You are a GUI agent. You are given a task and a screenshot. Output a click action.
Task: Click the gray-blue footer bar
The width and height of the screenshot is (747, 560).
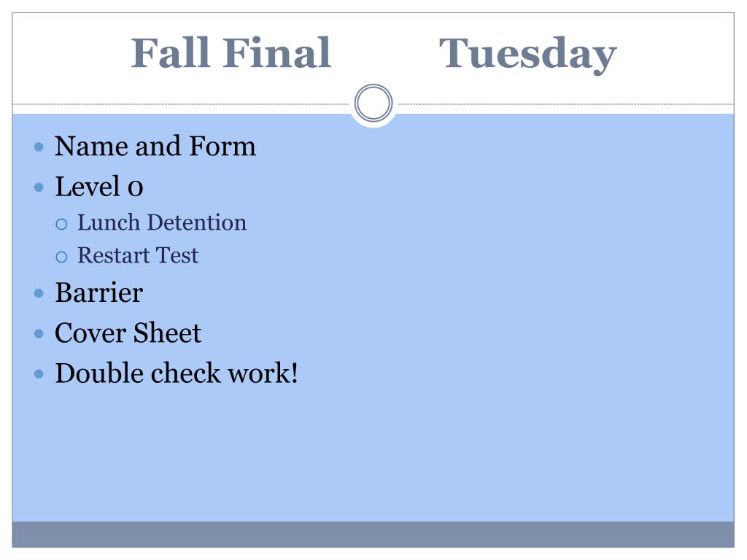(x=373, y=534)
